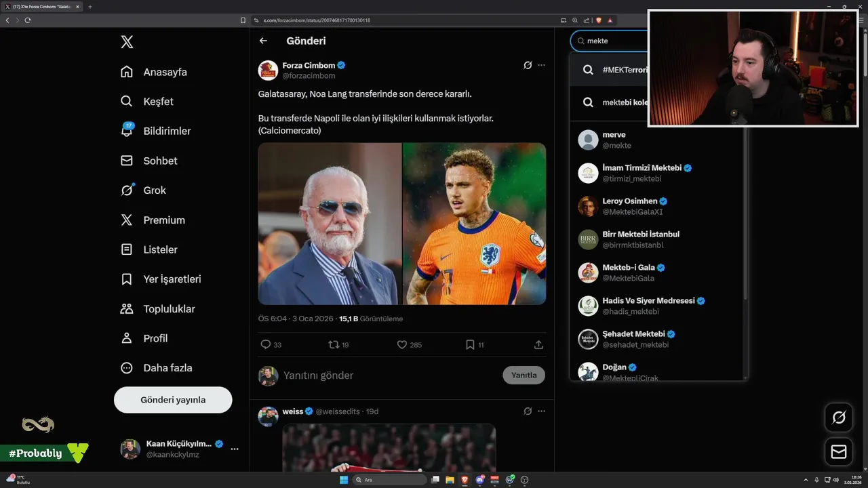
Task: Open the floating Grok button
Action: 839,418
